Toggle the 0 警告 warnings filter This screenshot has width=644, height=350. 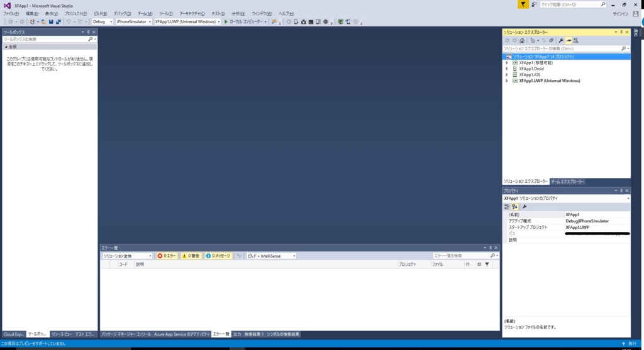[x=191, y=256]
